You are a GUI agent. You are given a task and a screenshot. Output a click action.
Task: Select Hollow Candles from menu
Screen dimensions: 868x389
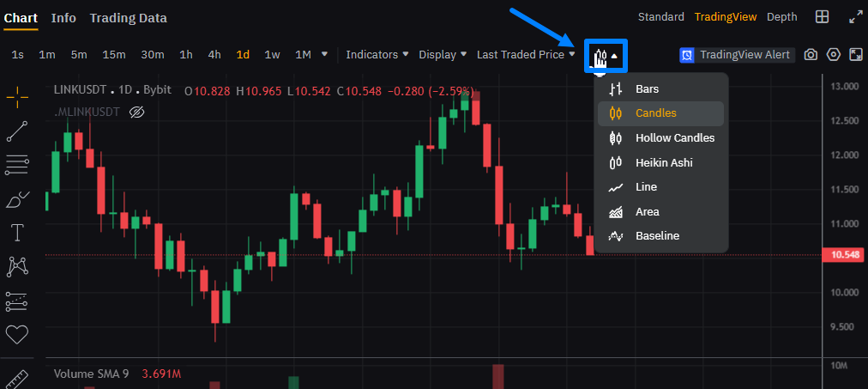(x=674, y=137)
